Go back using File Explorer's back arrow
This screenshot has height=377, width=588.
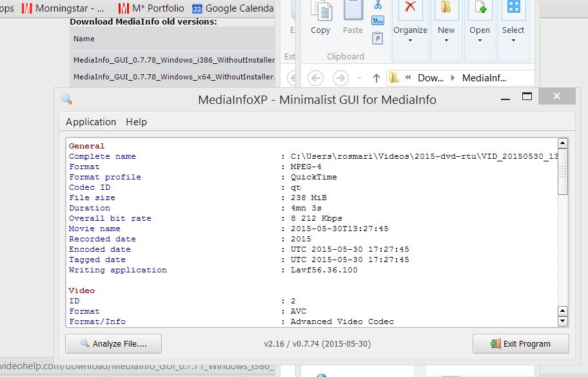click(315, 77)
